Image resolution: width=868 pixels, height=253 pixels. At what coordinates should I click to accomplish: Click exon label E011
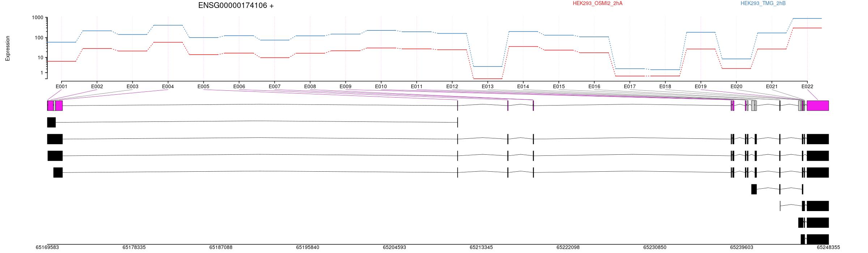tap(417, 86)
